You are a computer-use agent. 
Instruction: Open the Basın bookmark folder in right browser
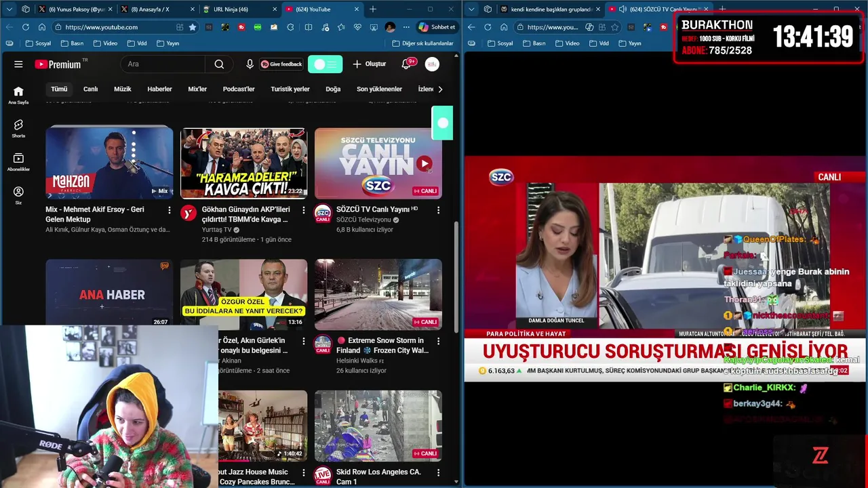pos(533,43)
